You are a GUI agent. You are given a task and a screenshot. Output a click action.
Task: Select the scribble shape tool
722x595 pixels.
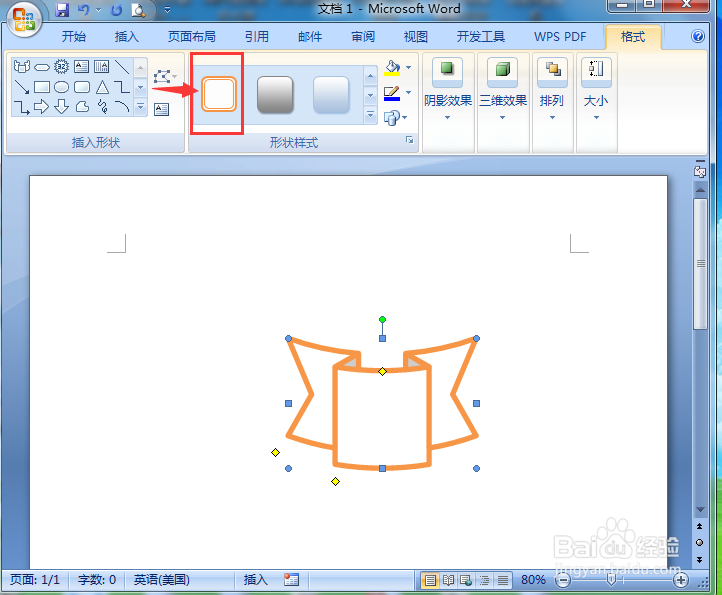click(102, 107)
